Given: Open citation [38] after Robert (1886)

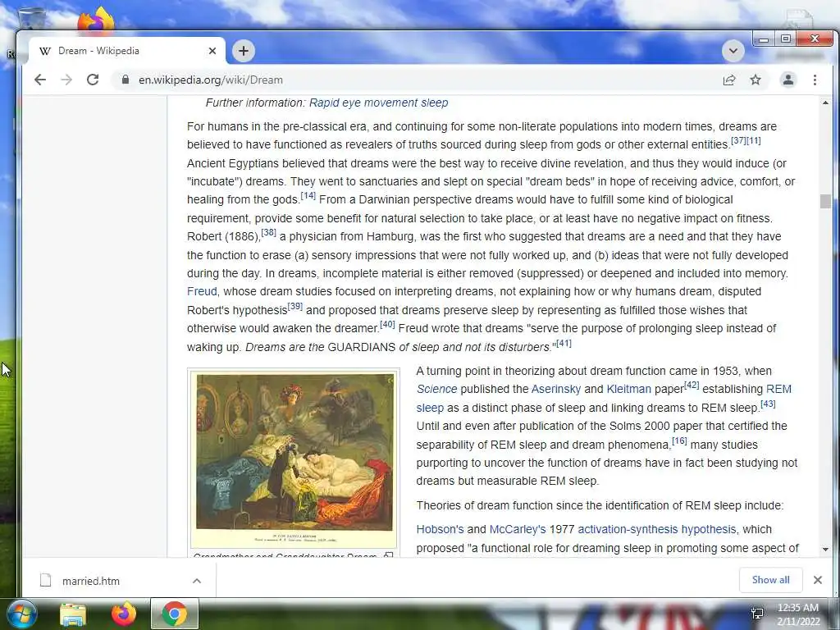Looking at the screenshot, I should click(x=268, y=232).
